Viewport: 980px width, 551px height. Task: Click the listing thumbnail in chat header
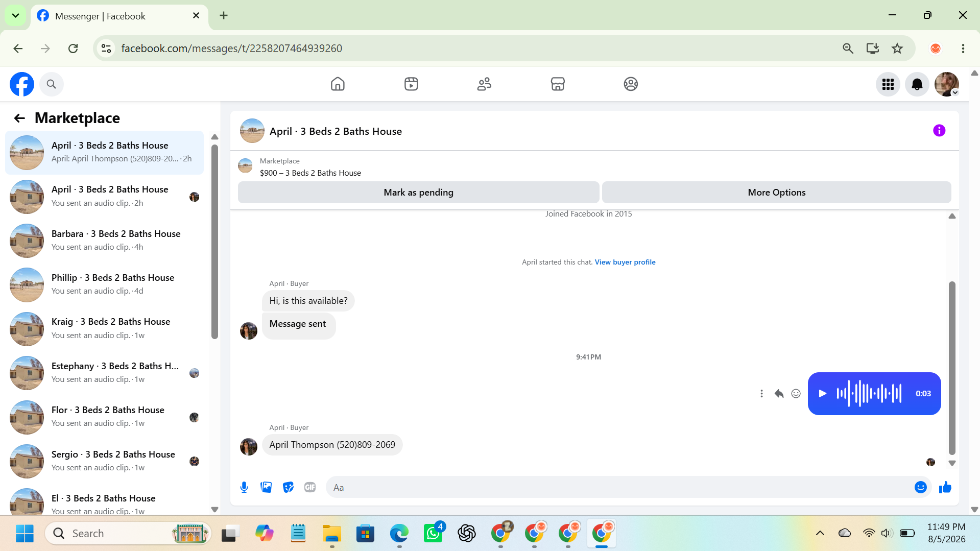coord(252,131)
